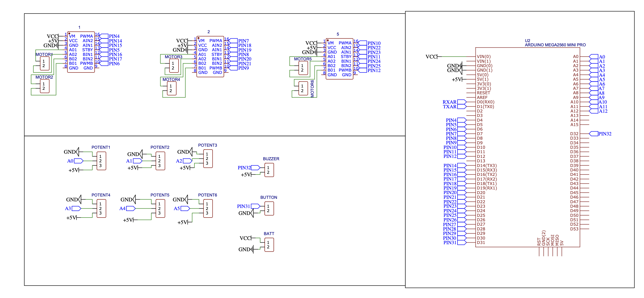Select the A12 net flag on Arduino

[594, 111]
